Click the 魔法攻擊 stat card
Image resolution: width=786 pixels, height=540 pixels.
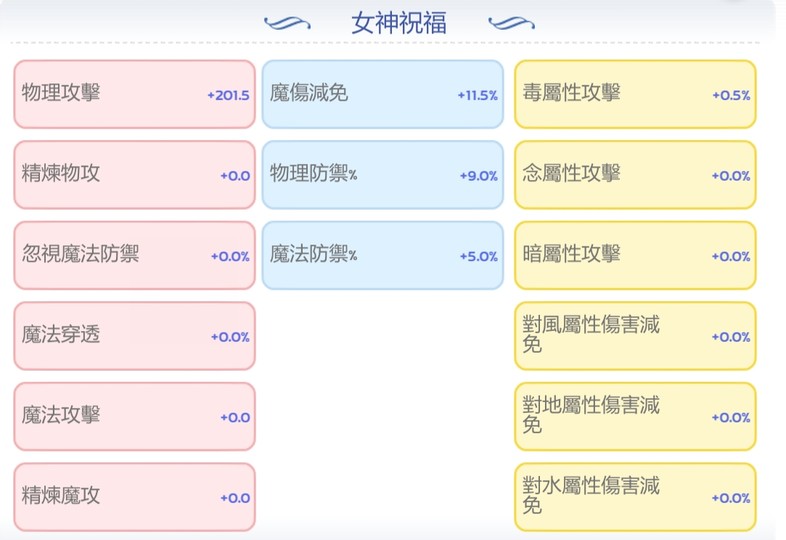(134, 417)
